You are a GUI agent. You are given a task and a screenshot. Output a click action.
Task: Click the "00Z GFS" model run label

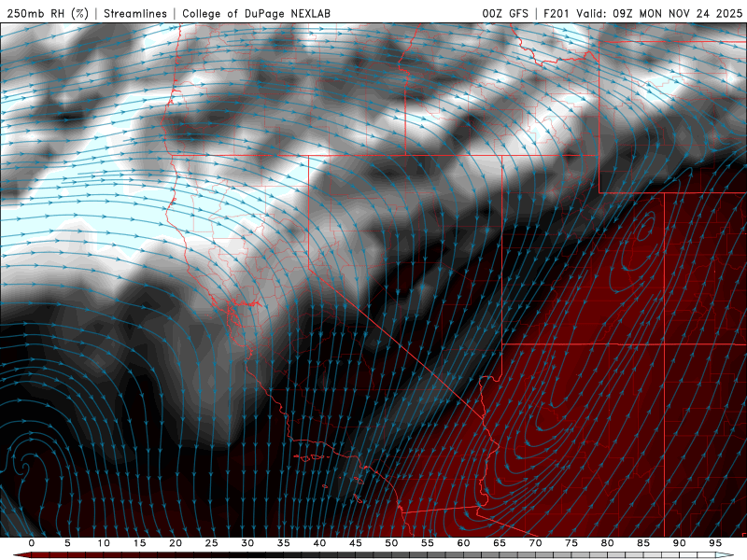click(x=505, y=13)
